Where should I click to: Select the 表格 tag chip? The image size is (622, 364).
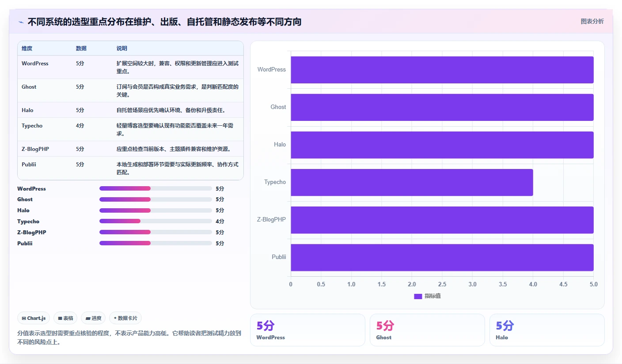pos(65,318)
